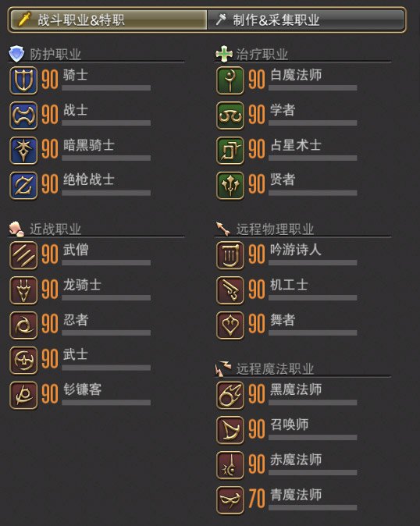
Task: Choose the 贤者 job icon
Action: tap(230, 186)
